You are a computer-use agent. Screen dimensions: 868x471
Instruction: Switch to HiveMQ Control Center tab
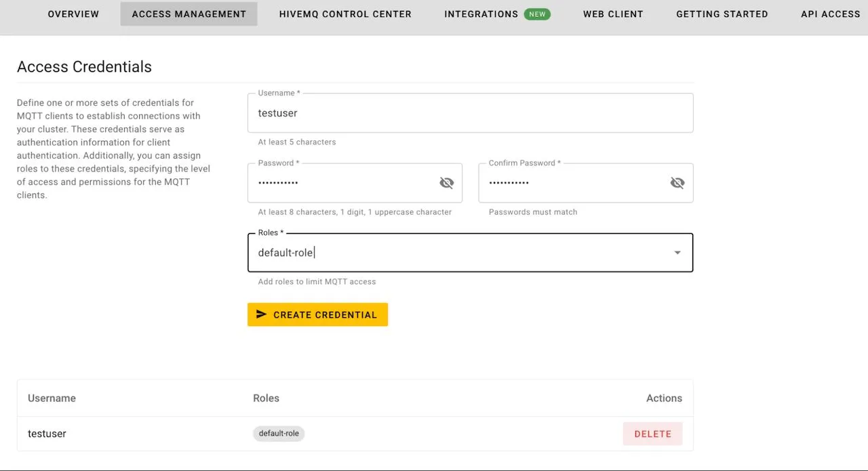tap(345, 14)
